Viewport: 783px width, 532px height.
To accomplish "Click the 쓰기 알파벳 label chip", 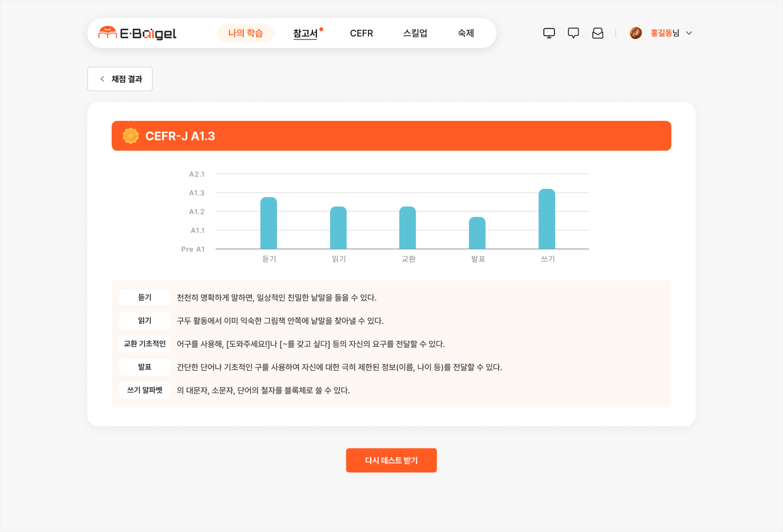I will click(144, 390).
